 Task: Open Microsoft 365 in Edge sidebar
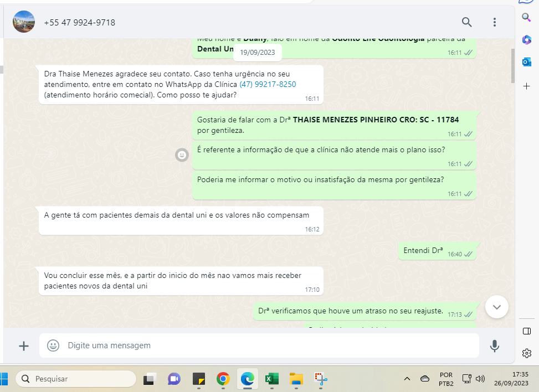click(526, 39)
